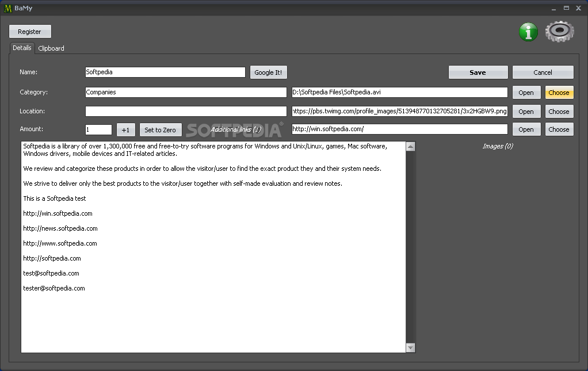Screen dimensions: 588x371
Task: Open the Softpedia.avi file path
Action: coord(526,93)
